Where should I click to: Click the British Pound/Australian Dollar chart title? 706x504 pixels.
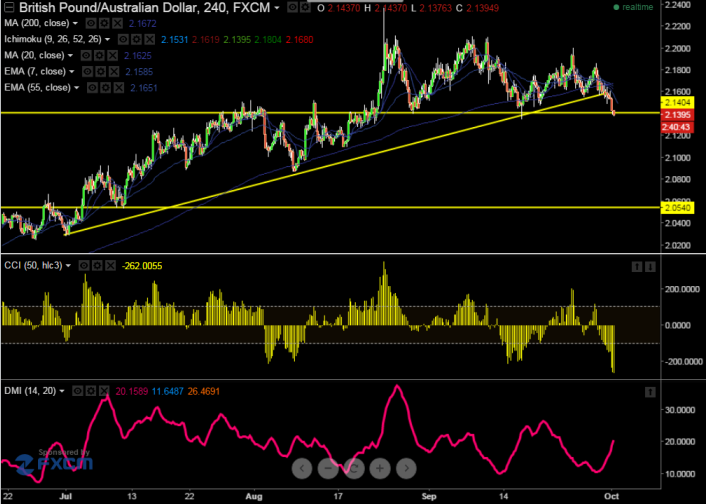click(144, 8)
